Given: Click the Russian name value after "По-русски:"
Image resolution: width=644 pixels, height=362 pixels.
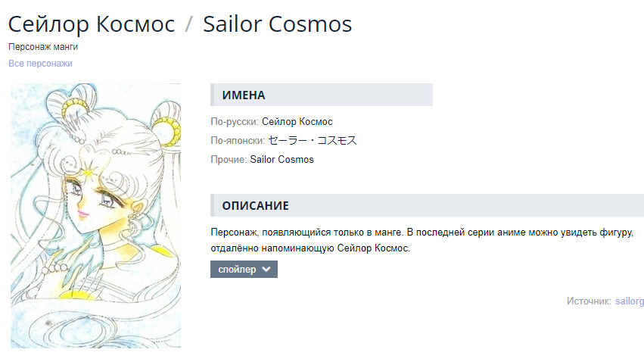Looking at the screenshot, I should [x=297, y=122].
